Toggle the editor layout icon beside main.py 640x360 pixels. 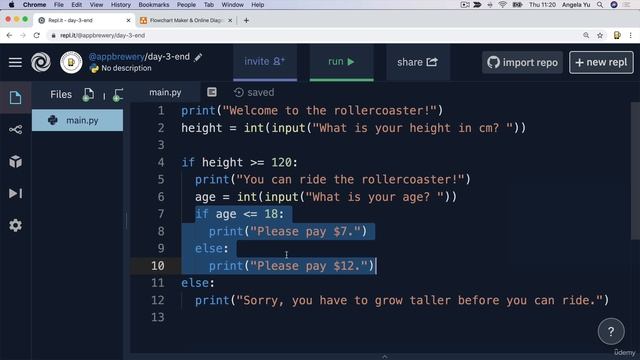point(212,92)
